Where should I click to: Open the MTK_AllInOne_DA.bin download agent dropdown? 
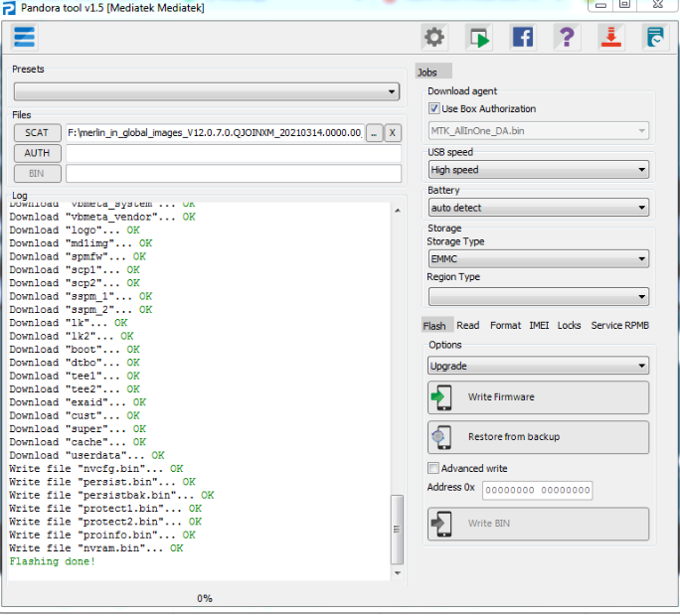[539, 131]
